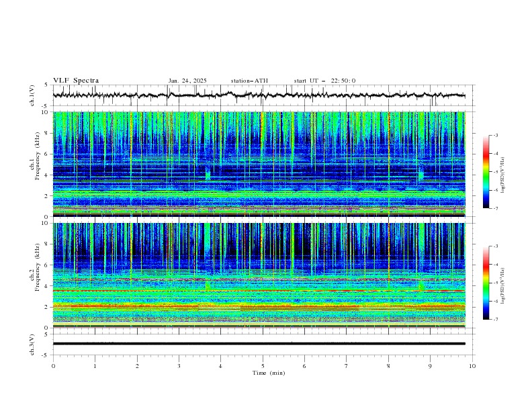Click time axis tick label "3"
The width and height of the screenshot is (532, 411).
point(179,366)
